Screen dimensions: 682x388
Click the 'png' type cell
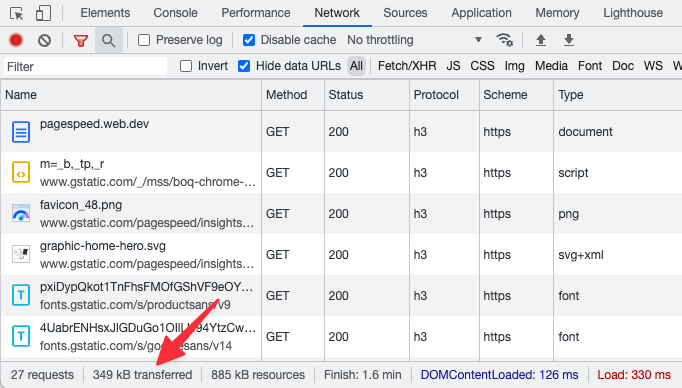click(568, 214)
